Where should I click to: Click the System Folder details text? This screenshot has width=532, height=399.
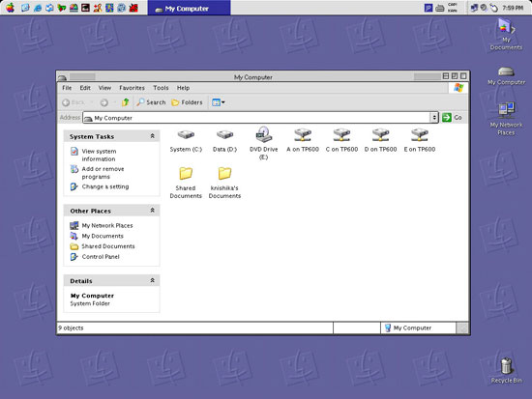click(x=90, y=303)
